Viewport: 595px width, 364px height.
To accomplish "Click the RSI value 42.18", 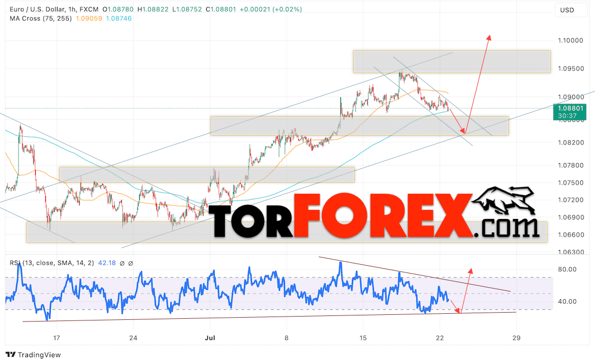I will (107, 263).
